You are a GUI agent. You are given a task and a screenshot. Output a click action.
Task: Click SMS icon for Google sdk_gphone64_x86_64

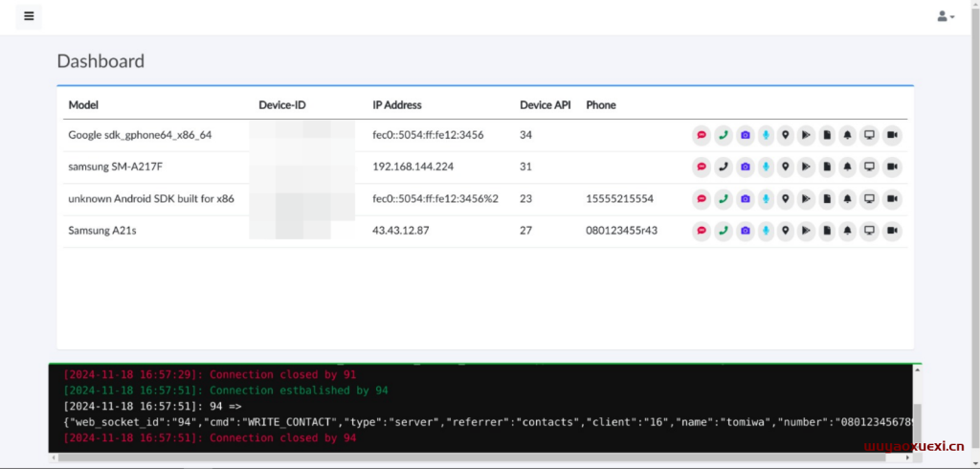pos(702,135)
